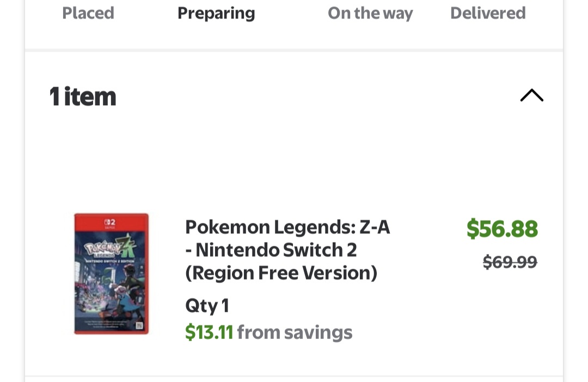
Task: Select the Delivered order status step
Action: (488, 13)
